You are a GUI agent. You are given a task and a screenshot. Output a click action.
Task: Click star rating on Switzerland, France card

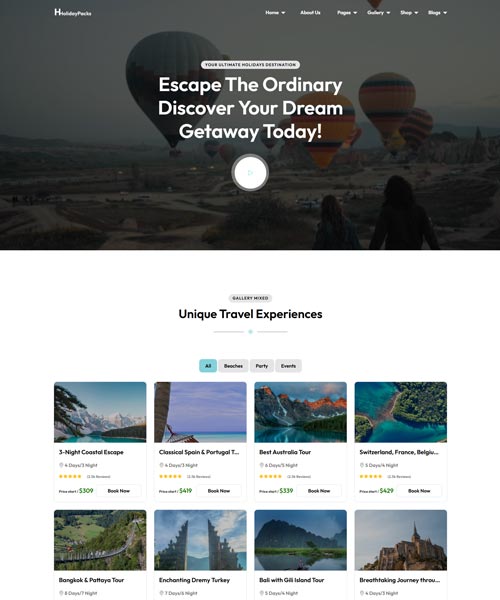pos(371,476)
